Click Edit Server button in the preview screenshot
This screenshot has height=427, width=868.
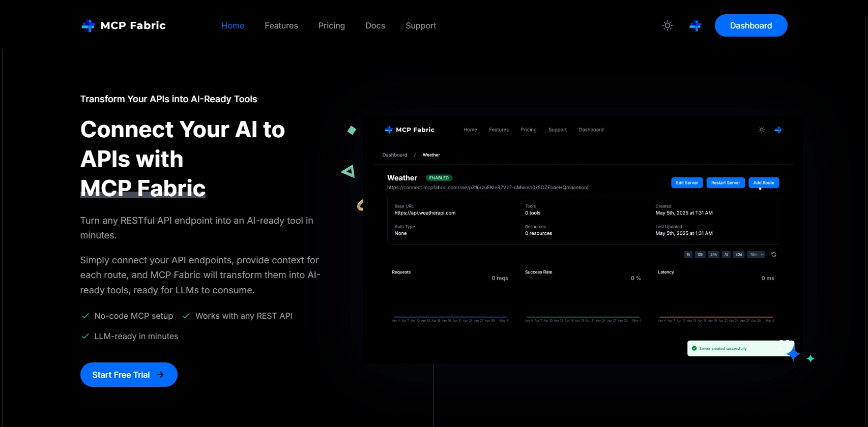(687, 183)
